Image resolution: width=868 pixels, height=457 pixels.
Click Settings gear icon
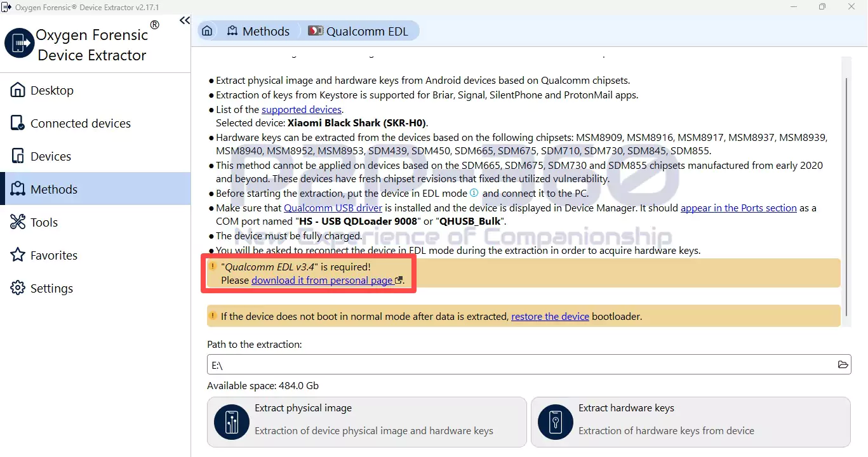pyautogui.click(x=18, y=288)
